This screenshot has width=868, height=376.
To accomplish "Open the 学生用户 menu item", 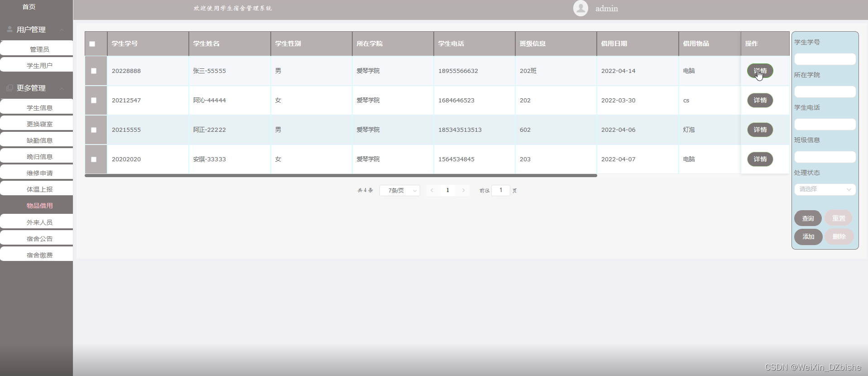I will click(36, 65).
